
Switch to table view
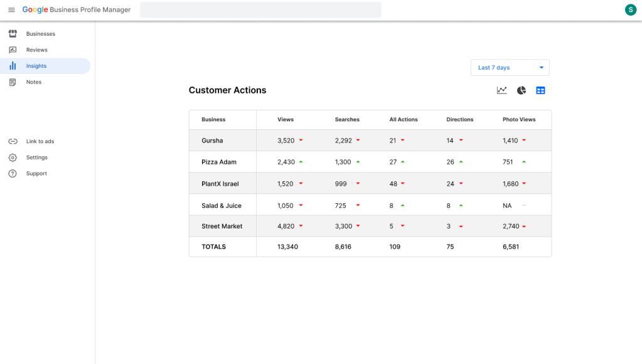[x=540, y=90]
